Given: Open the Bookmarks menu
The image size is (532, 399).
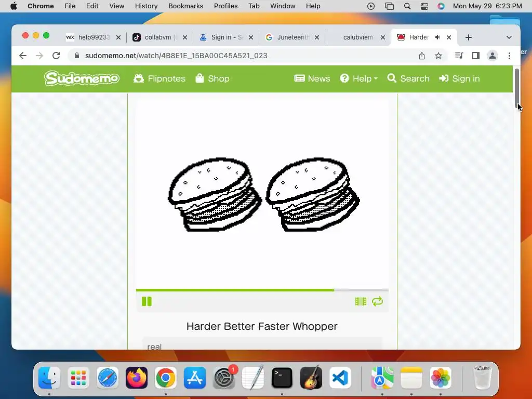Looking at the screenshot, I should click(x=185, y=6).
